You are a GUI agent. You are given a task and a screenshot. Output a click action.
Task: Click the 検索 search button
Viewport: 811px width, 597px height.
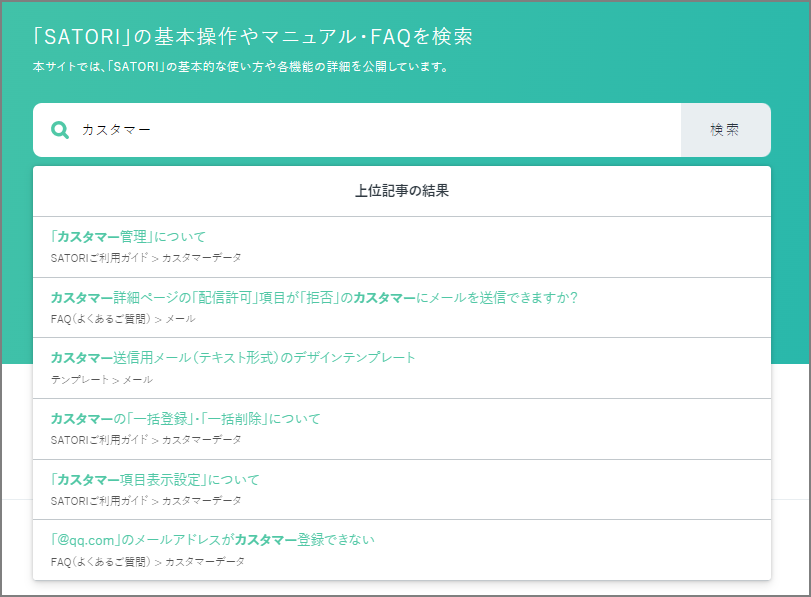coord(725,130)
